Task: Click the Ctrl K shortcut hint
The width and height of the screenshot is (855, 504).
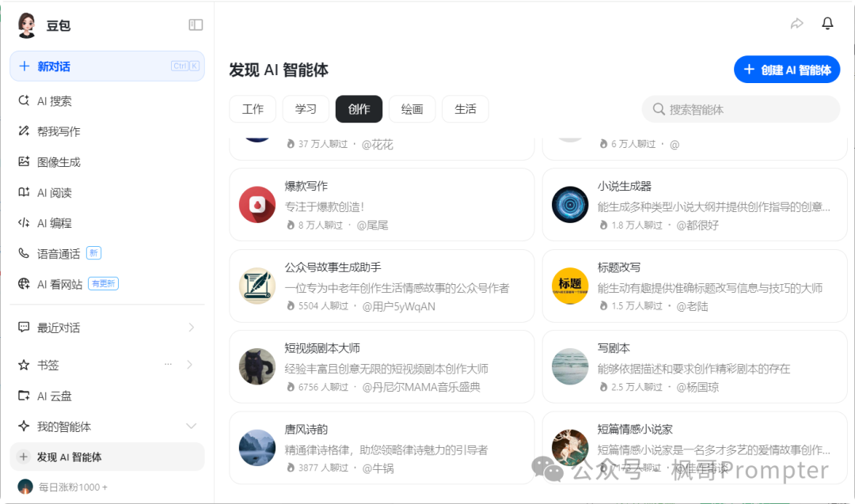Action: [184, 66]
